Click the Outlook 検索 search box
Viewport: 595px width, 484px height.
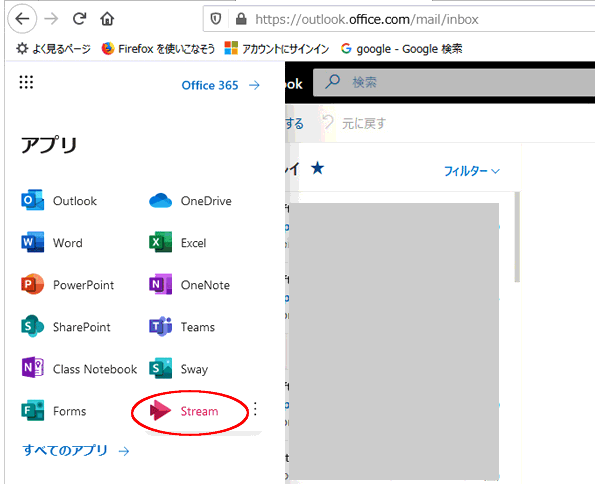point(454,82)
